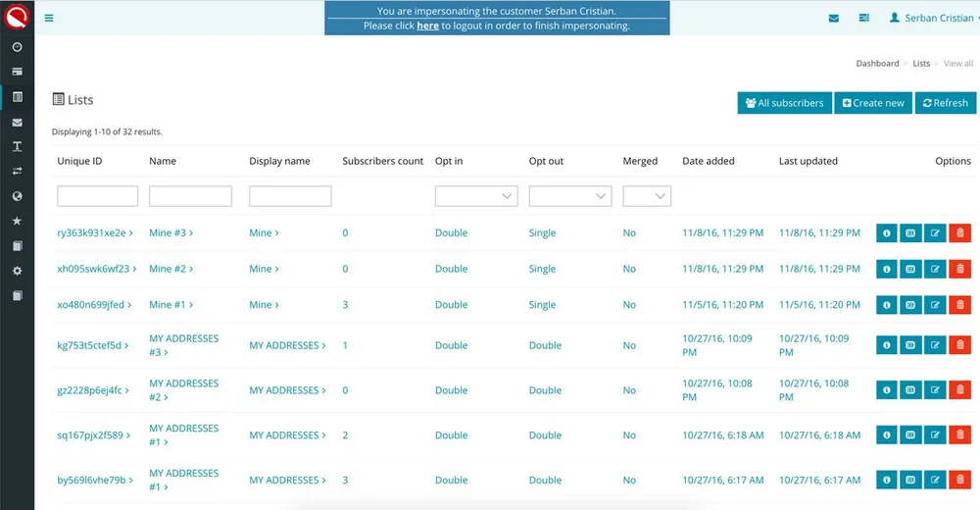
Task: Go to Dashboard breadcrumb
Action: point(877,63)
